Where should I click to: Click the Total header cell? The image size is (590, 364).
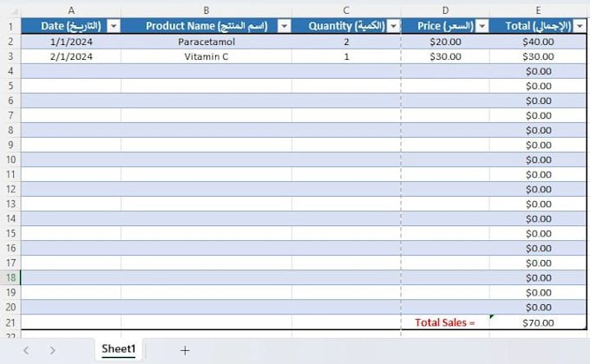(x=538, y=26)
